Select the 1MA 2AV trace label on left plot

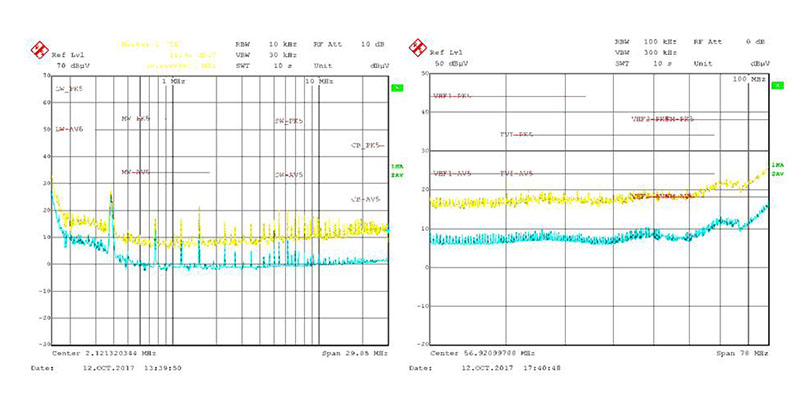pos(396,170)
